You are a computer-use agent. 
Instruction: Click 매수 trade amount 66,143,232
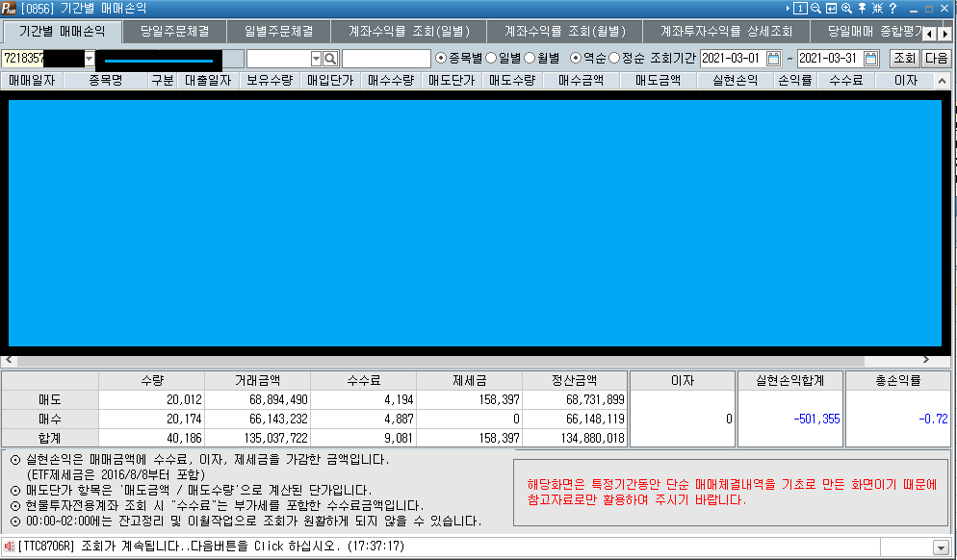(278, 420)
